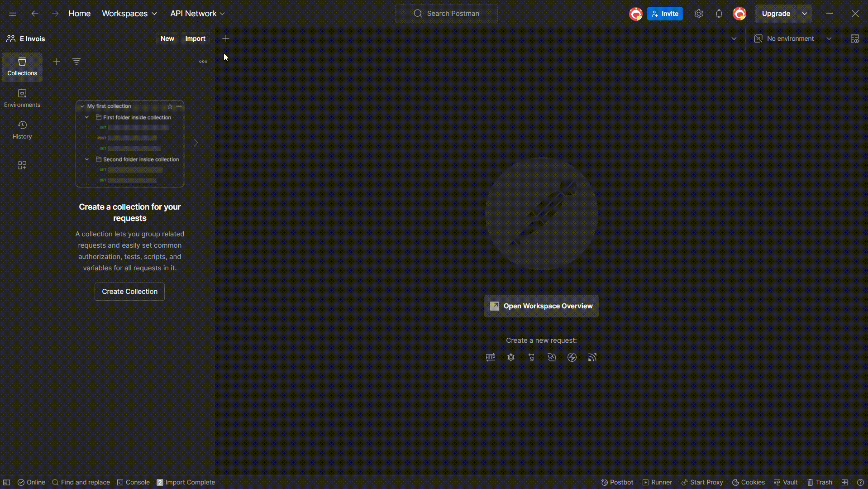
Task: Click Create Collection button
Action: click(129, 292)
